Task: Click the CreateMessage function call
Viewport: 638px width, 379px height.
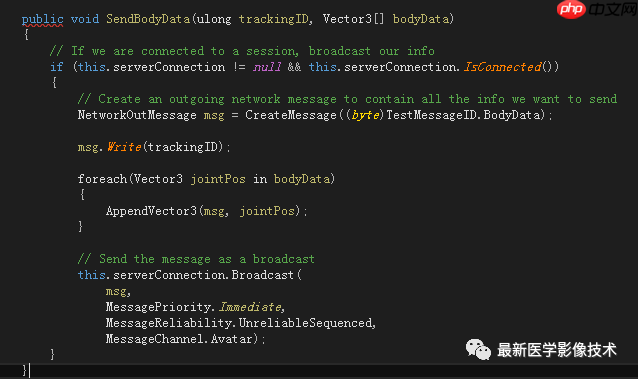Action: coord(291,115)
